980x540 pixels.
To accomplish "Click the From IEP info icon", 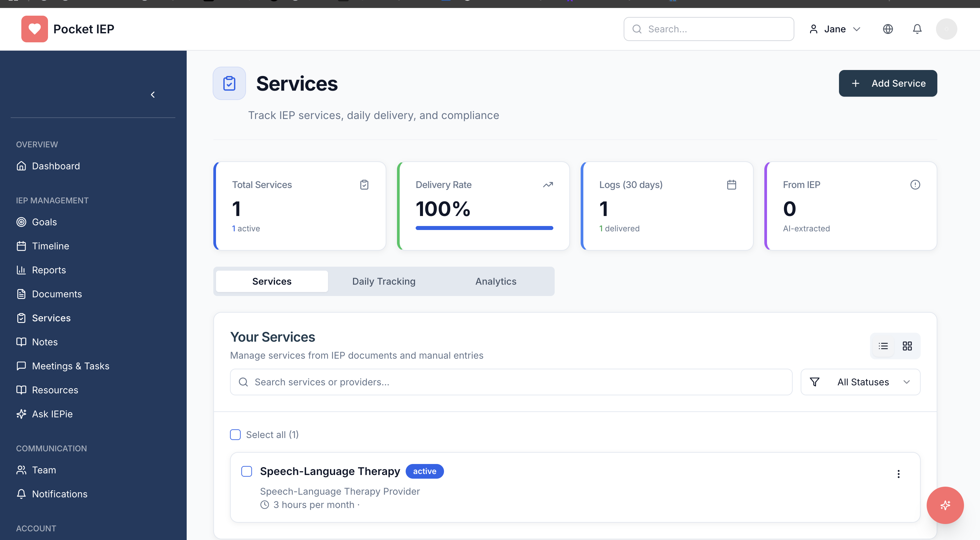I will pyautogui.click(x=915, y=185).
